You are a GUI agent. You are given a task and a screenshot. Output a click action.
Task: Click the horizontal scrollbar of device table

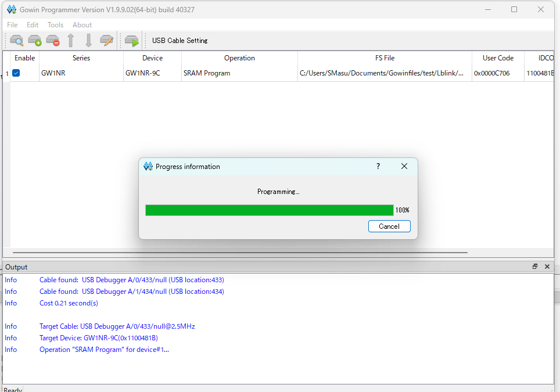240,253
